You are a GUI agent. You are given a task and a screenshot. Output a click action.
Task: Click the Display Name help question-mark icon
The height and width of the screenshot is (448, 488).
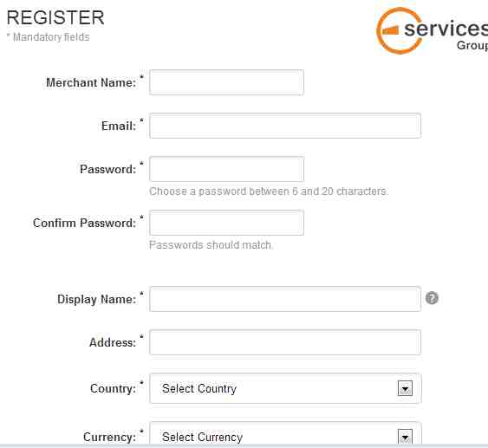432,298
